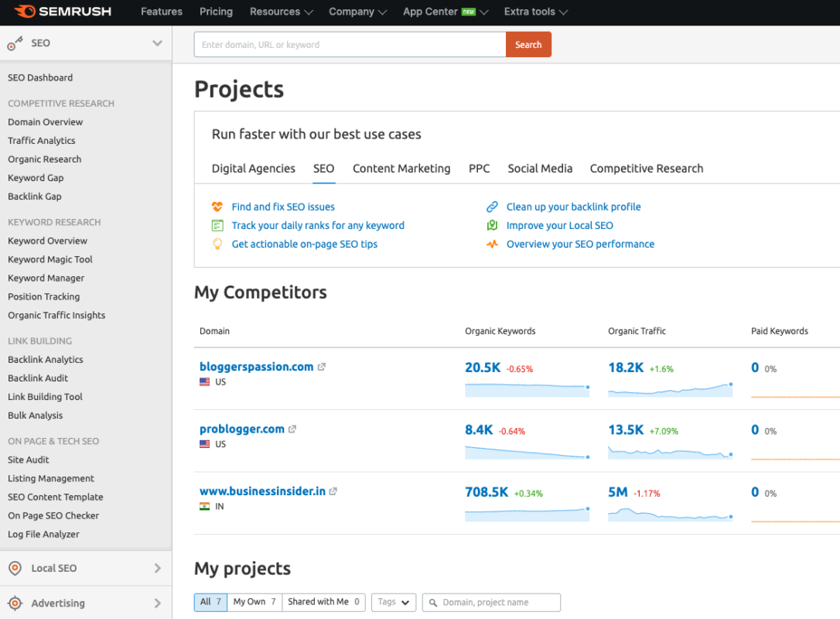The height and width of the screenshot is (619, 840).
Task: Open Traffic Analytics in sidebar
Action: click(x=41, y=141)
